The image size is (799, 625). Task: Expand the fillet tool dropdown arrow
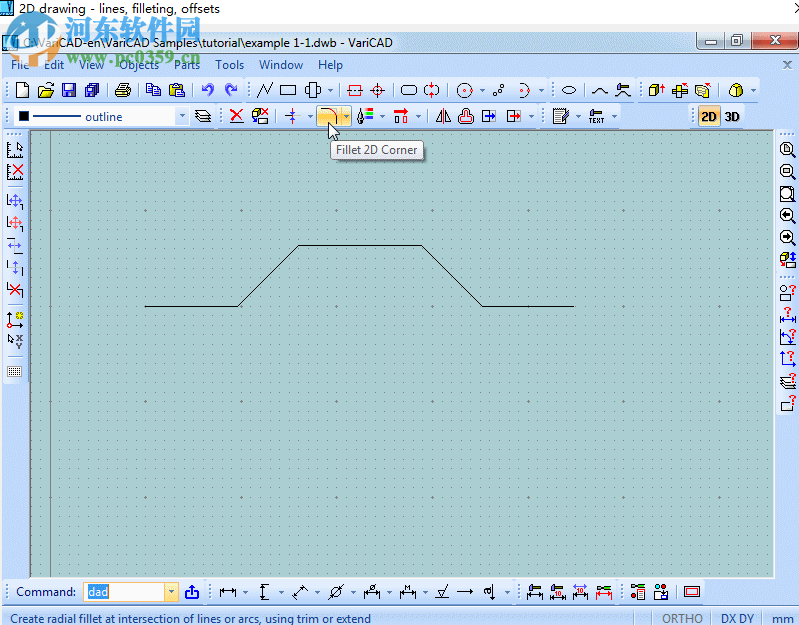pos(346,116)
